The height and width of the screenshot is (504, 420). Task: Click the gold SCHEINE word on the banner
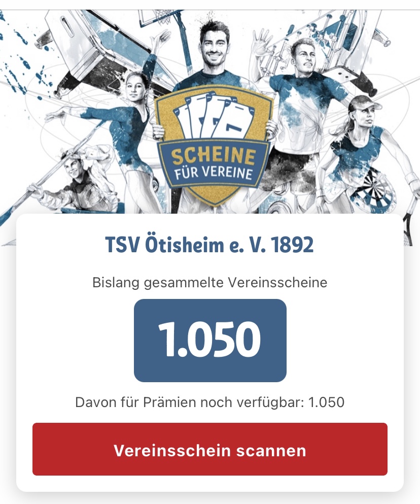(x=214, y=156)
